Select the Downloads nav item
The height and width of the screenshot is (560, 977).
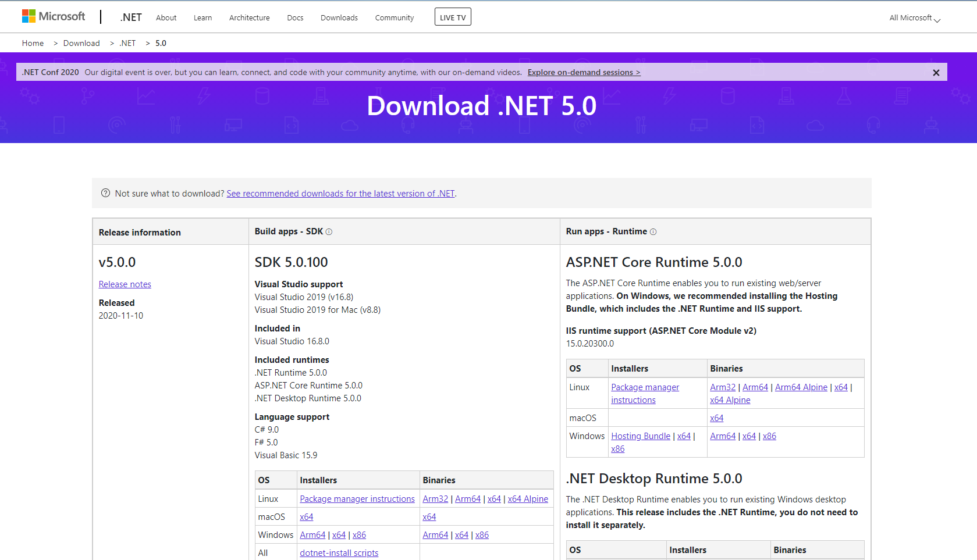(339, 17)
